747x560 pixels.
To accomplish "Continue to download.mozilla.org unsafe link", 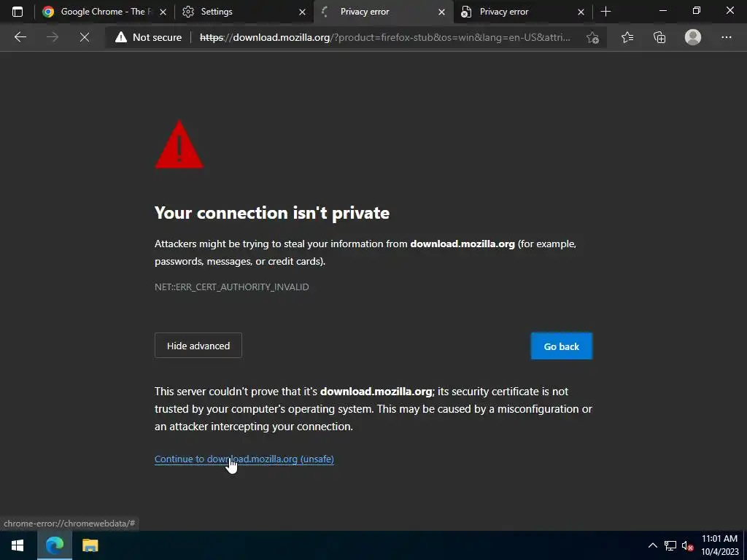I will 244,459.
